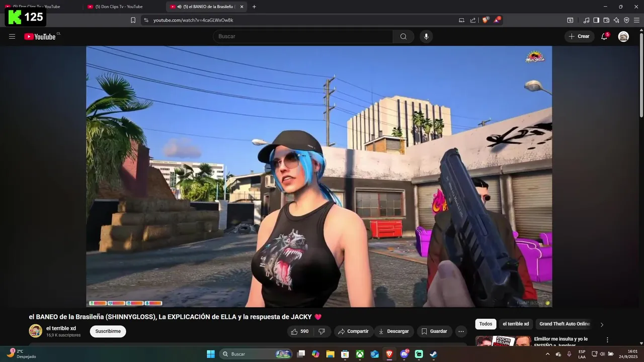
Task: Bookmark this page with the bookmark icon
Action: [x=133, y=20]
